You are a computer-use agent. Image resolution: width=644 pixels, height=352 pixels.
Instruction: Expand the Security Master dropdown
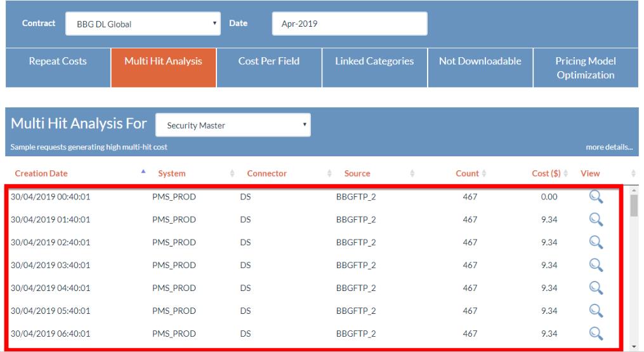click(233, 125)
